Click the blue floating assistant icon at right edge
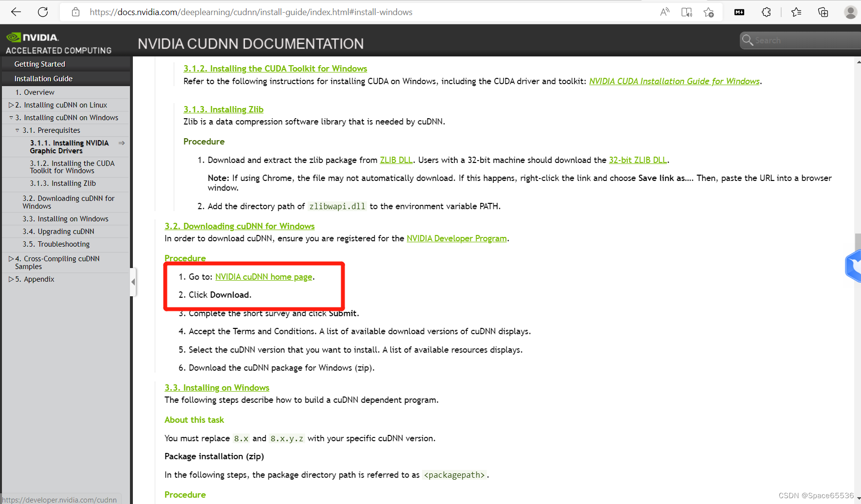 (x=853, y=266)
